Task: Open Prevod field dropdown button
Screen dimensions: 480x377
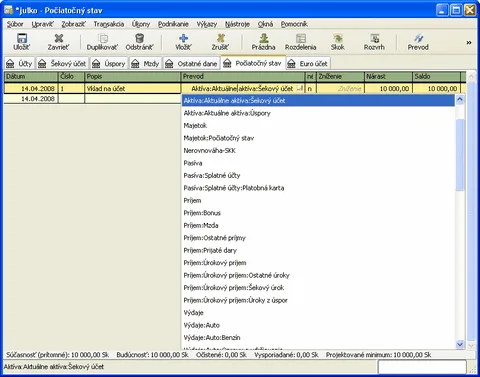Action: (300, 89)
